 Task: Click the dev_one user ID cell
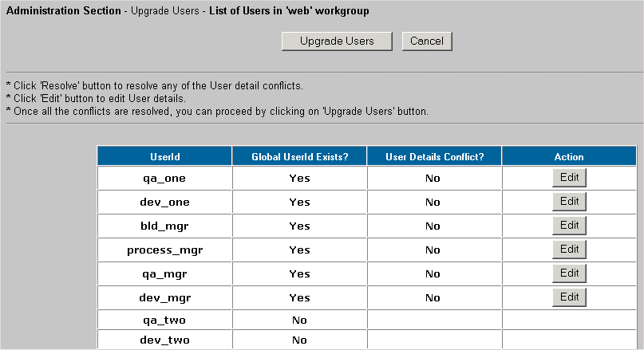(164, 203)
